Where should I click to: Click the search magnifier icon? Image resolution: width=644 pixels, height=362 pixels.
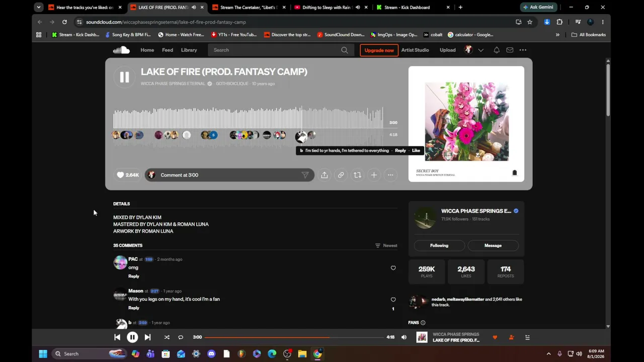click(x=345, y=50)
